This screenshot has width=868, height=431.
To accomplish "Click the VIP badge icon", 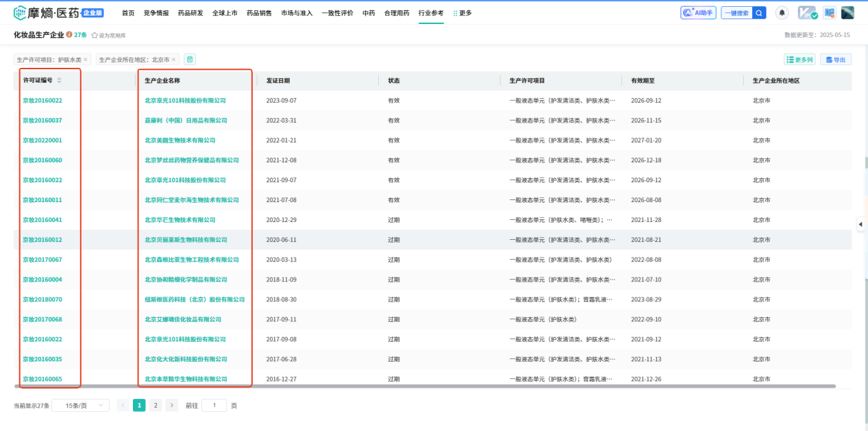I will click(x=808, y=13).
